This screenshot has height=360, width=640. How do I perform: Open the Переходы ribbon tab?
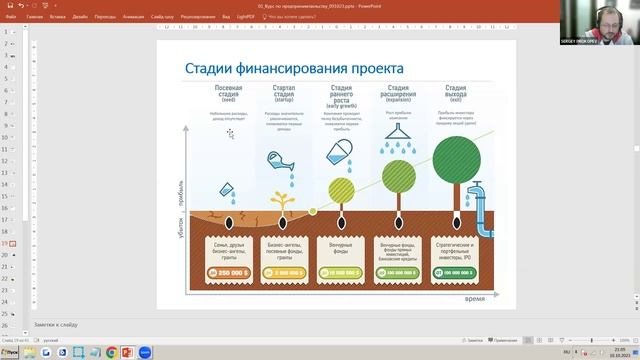tap(105, 17)
